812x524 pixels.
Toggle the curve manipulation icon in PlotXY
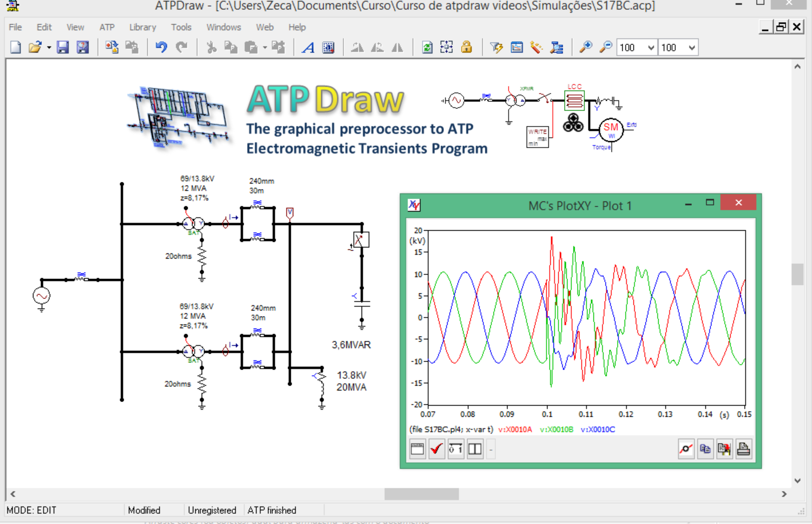coord(686,449)
